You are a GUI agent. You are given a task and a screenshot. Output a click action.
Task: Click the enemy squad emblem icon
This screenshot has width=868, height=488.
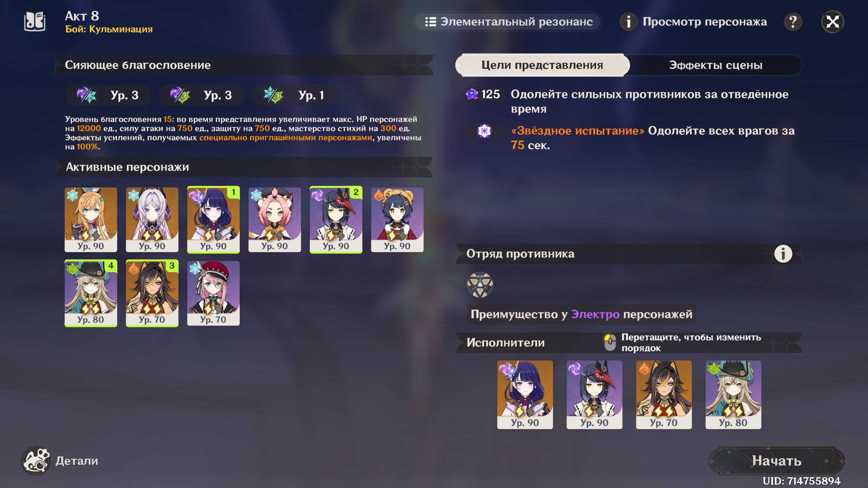(480, 285)
